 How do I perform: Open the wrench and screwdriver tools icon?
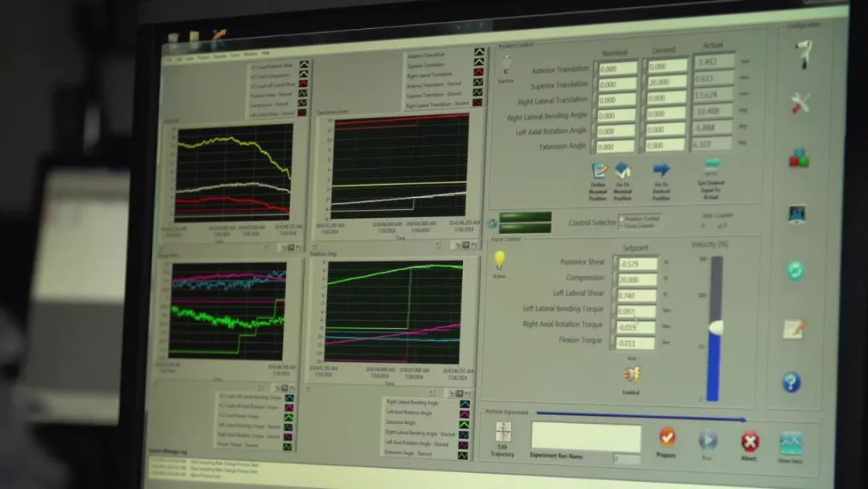[x=800, y=103]
